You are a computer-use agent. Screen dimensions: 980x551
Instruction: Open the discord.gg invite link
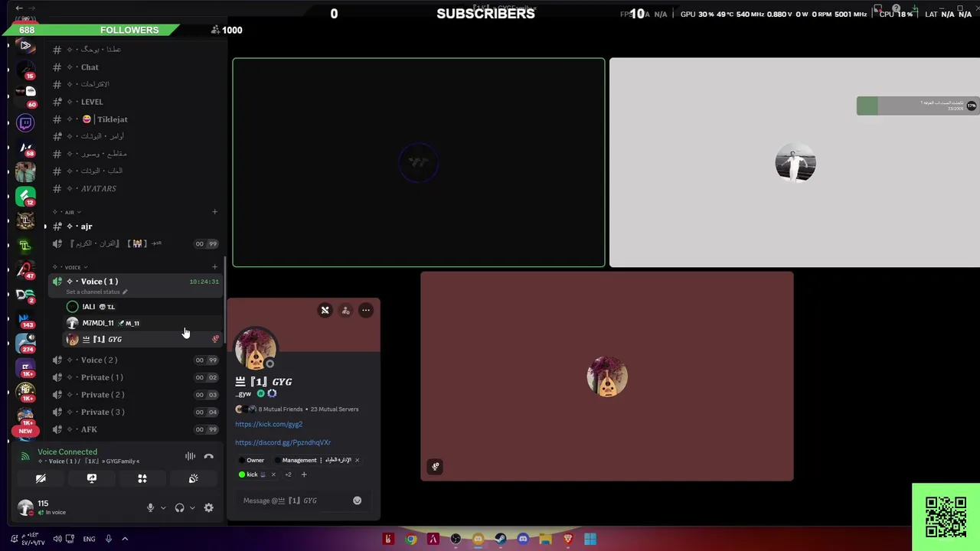pyautogui.click(x=283, y=442)
